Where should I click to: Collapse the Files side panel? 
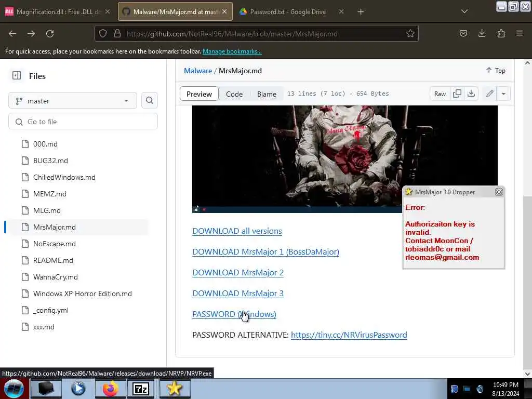(17, 75)
